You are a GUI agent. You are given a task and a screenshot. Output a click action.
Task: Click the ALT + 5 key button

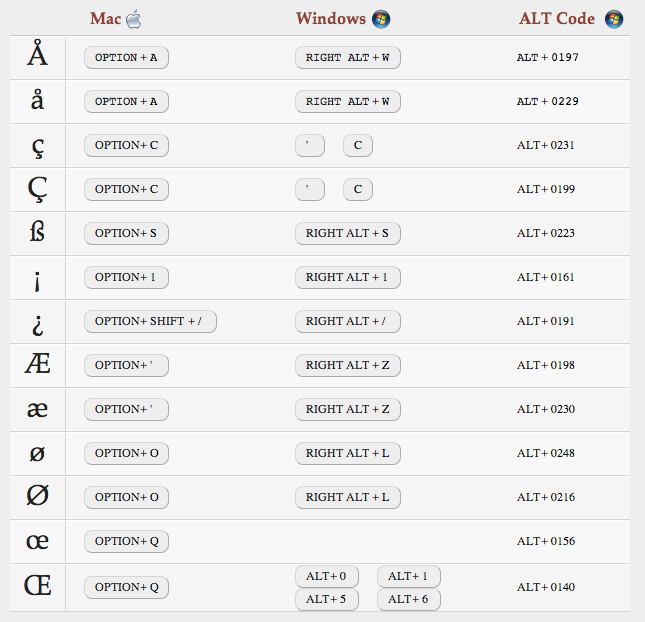point(326,599)
